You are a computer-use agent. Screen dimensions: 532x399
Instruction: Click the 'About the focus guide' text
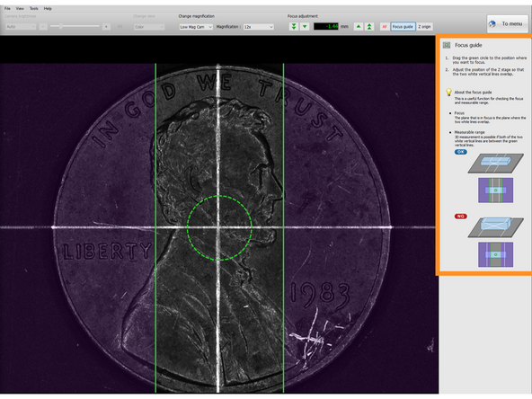tap(473, 93)
